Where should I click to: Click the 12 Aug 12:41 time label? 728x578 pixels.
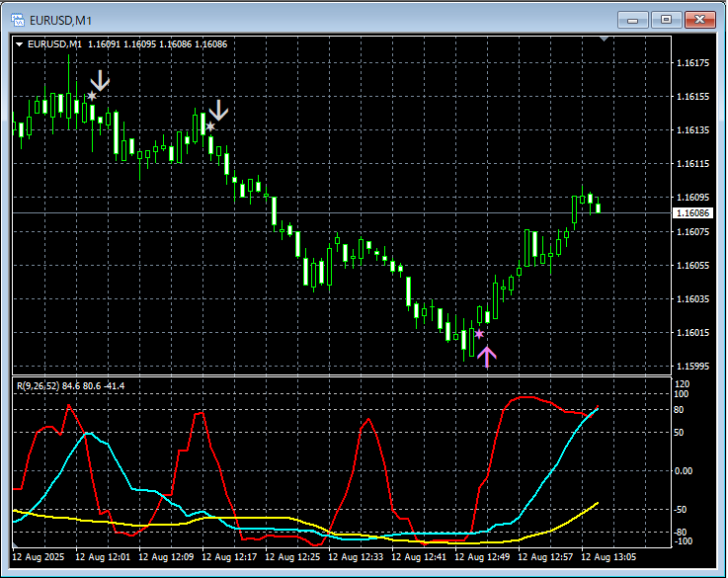[x=419, y=556]
